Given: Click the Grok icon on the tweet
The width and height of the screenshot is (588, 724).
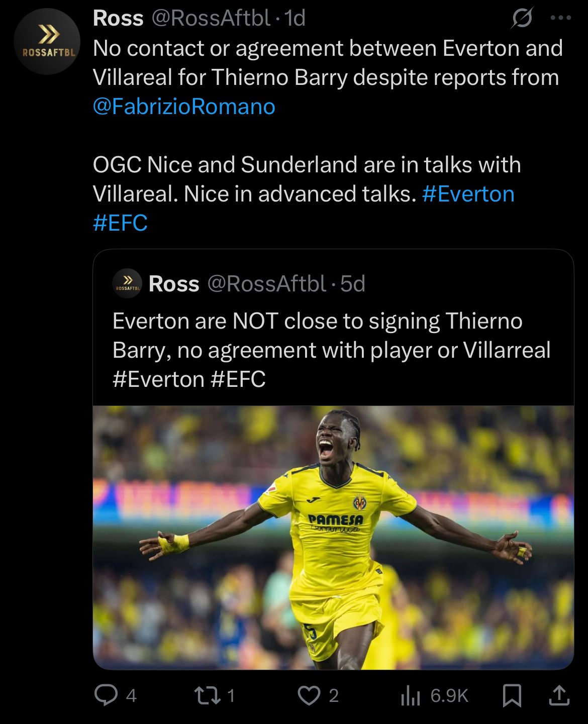Looking at the screenshot, I should 522,18.
